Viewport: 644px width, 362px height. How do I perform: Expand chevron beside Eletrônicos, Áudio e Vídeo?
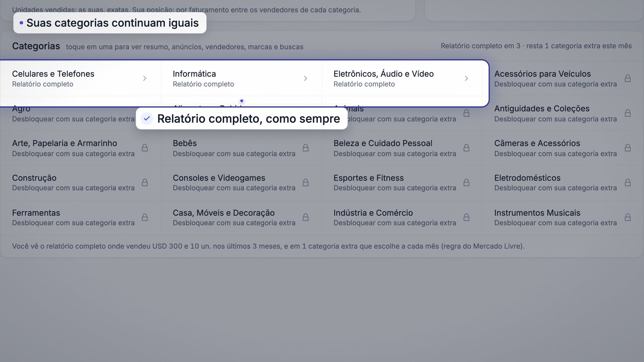(466, 78)
